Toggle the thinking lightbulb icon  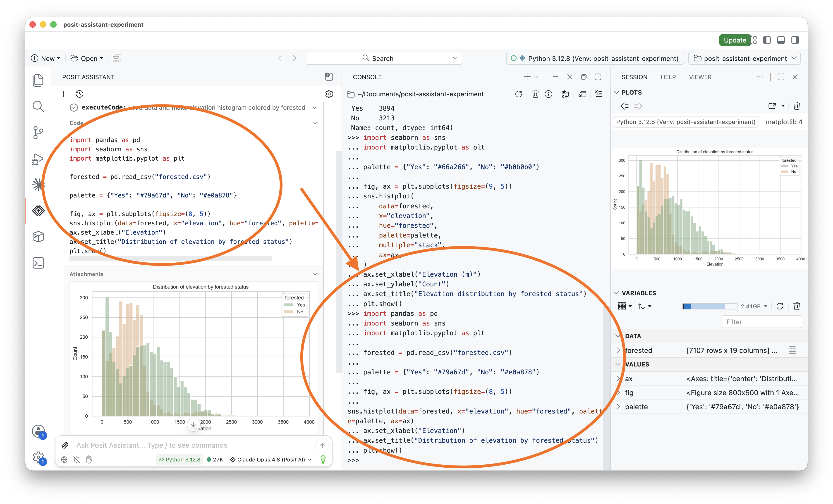click(x=323, y=459)
